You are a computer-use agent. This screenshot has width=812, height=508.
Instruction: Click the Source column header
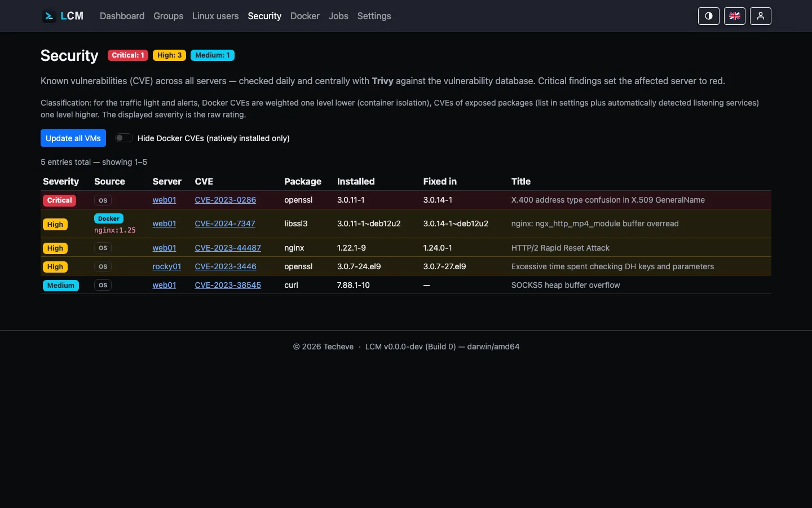[x=109, y=181]
